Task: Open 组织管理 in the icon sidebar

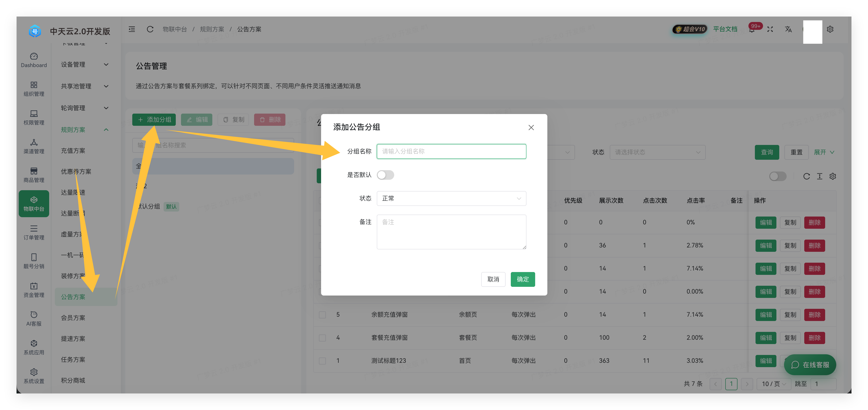Action: point(34,89)
